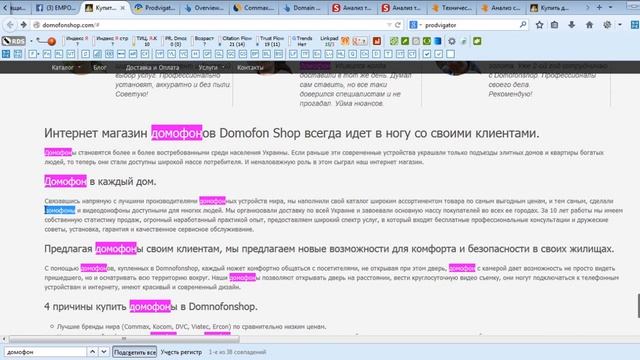The image size is (640, 360).
Task: Click the blue square icon in RDS bar
Action: [x=438, y=41]
